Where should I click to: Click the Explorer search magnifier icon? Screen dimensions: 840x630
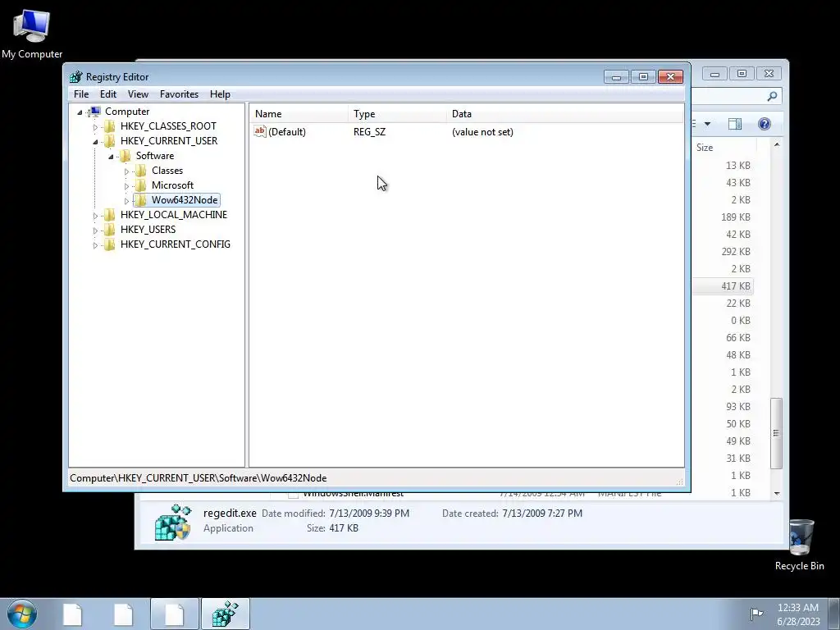(772, 96)
